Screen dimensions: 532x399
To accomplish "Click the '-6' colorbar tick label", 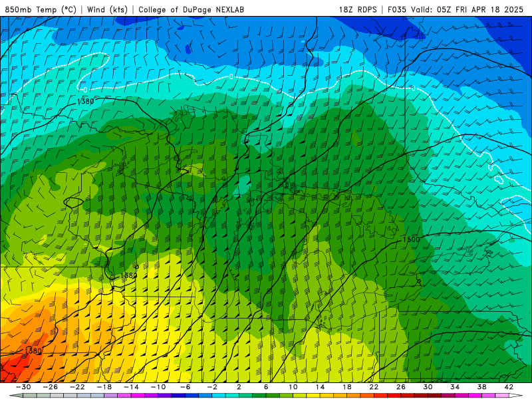I will click(186, 387).
